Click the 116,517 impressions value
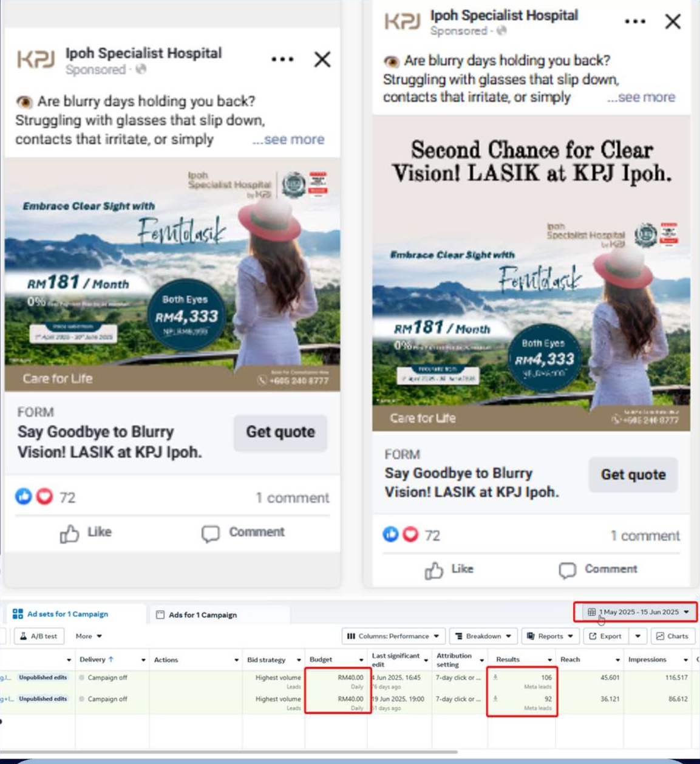 [676, 677]
